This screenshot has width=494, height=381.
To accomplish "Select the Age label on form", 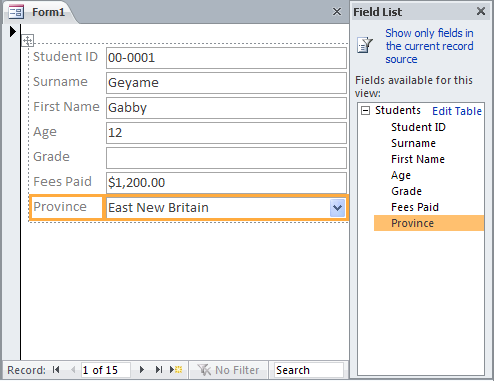I will pyautogui.click(x=45, y=132).
